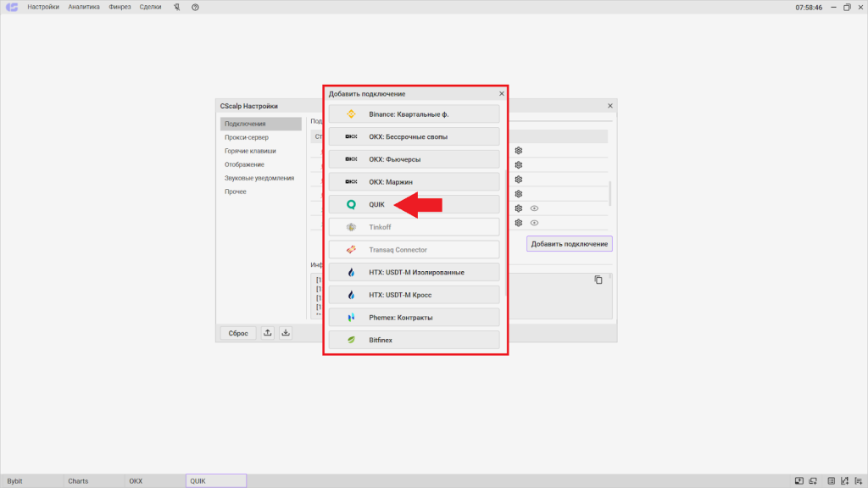The width and height of the screenshot is (868, 488).
Task: Switch to the QUIK workspace tab
Action: [216, 481]
